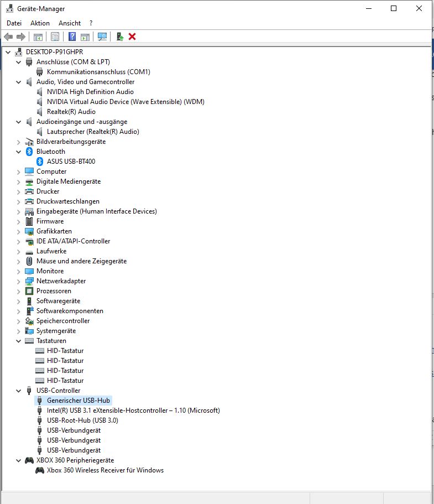The width and height of the screenshot is (434, 504).
Task: Expand IDE ATA/ATAPI-Controller chevron
Action: (19, 241)
